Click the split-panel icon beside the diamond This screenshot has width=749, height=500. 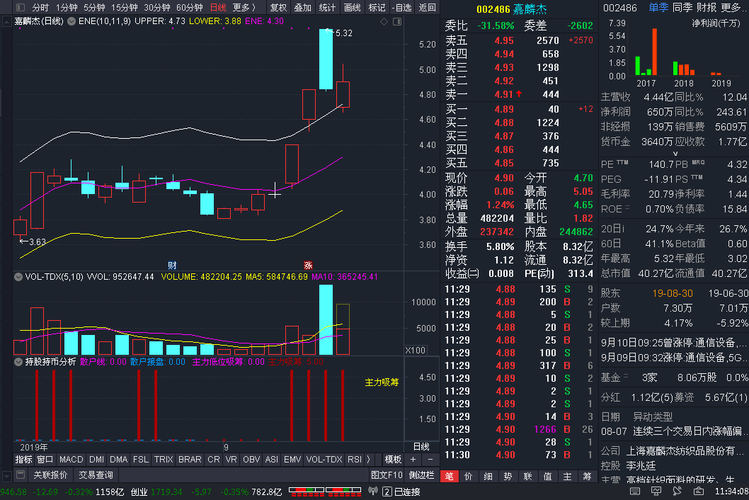[x=397, y=21]
